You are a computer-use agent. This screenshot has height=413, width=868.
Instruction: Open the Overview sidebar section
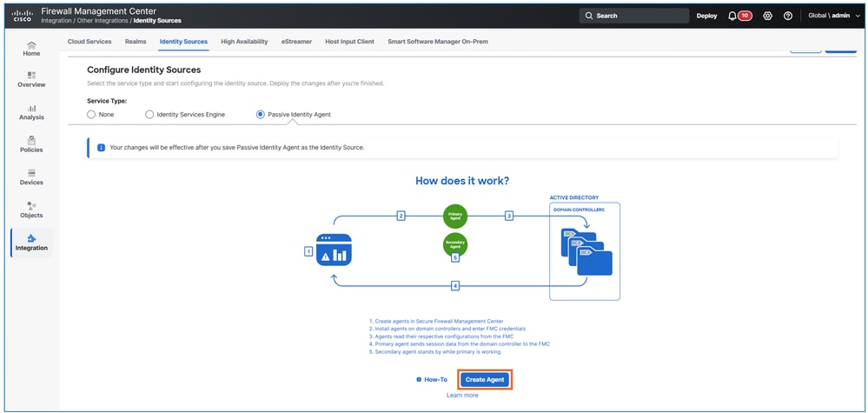click(x=31, y=80)
